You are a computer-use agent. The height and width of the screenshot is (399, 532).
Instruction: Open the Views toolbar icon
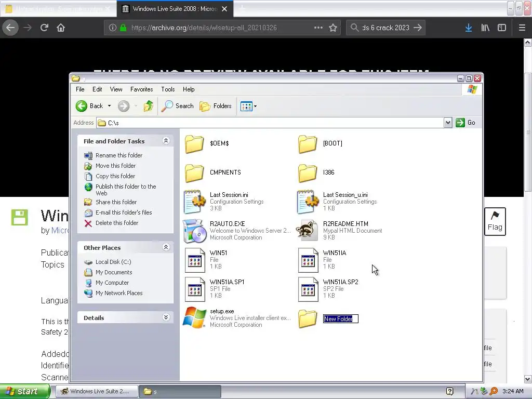(x=246, y=106)
